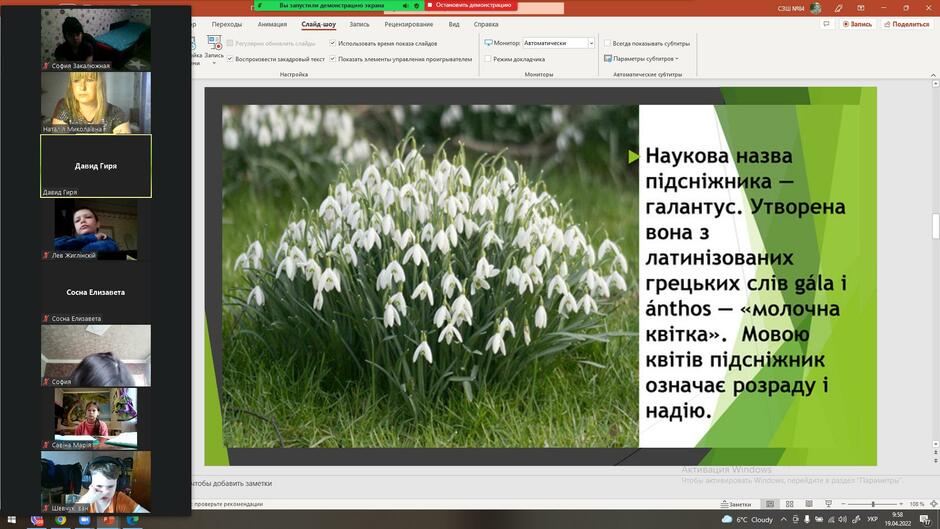
Task: Open the Запись ribbon tab
Action: pyautogui.click(x=359, y=25)
